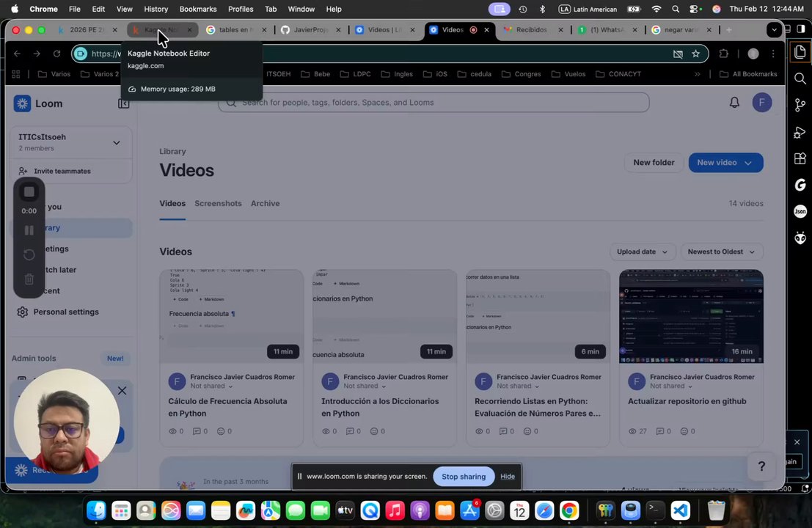Go back to previous page
Viewport: 812px width, 528px height.
(x=17, y=54)
